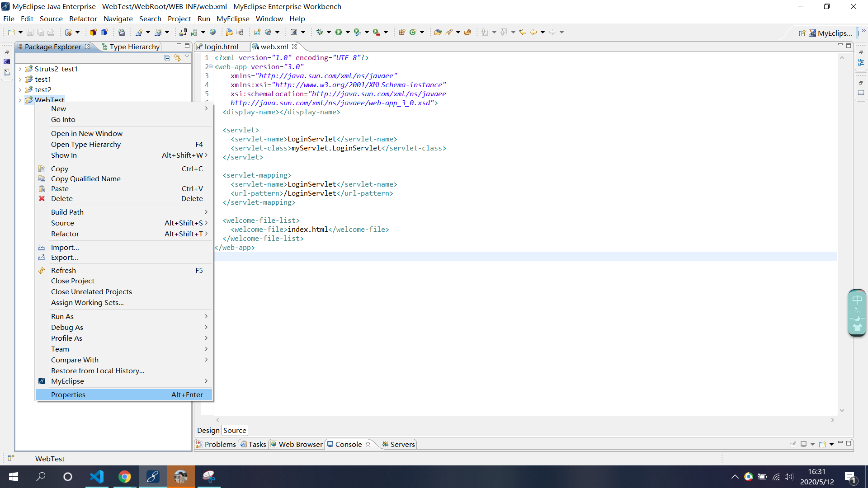Toggle Chinese input mode on floating IME bar
868x488 pixels.
click(x=857, y=300)
